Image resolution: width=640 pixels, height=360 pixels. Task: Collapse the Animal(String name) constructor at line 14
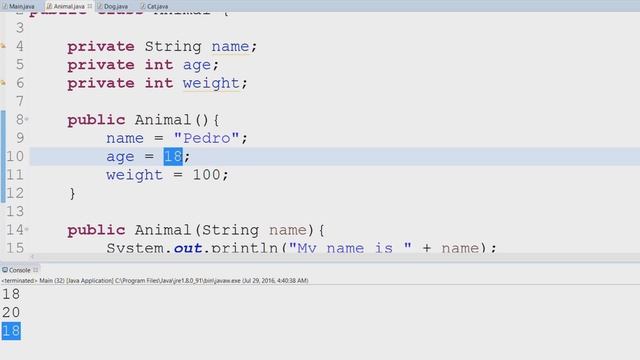pos(27,229)
